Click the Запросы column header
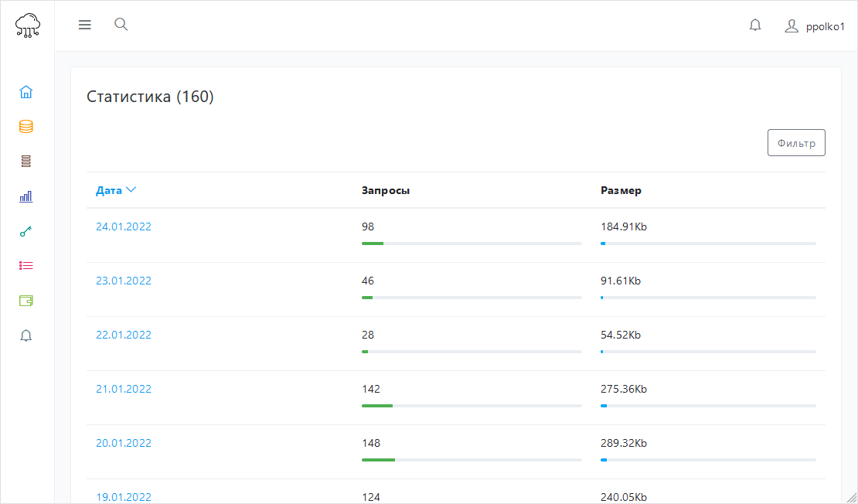The image size is (858, 504). pyautogui.click(x=386, y=190)
